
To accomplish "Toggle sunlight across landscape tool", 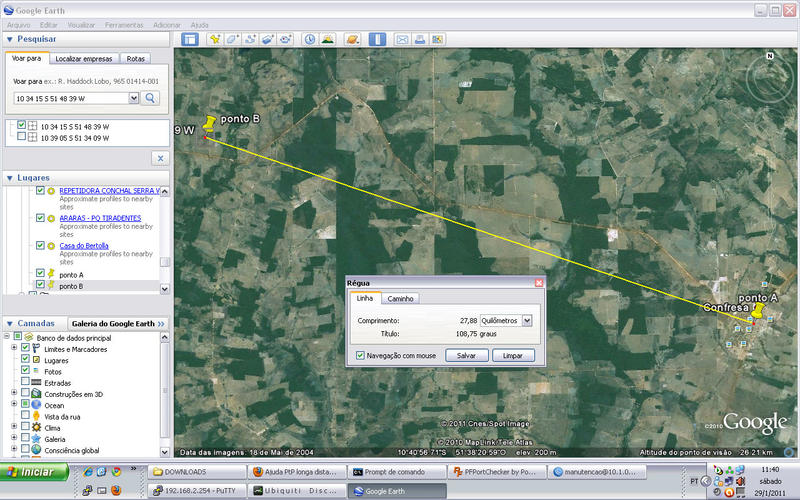I will click(x=328, y=39).
